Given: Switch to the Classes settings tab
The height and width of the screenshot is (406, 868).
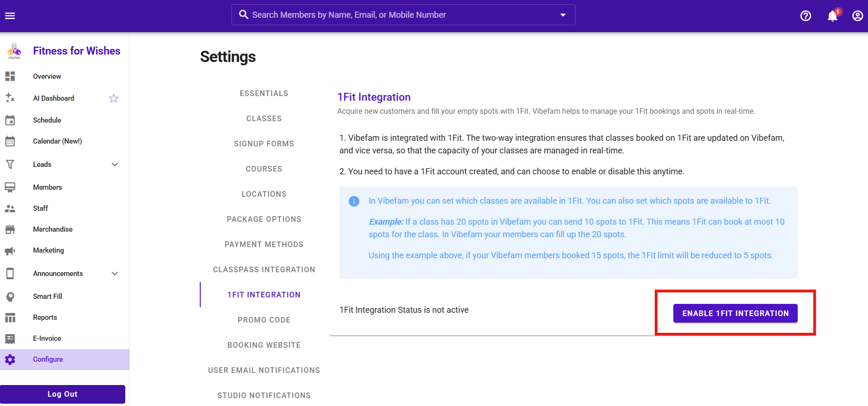Looking at the screenshot, I should point(264,118).
